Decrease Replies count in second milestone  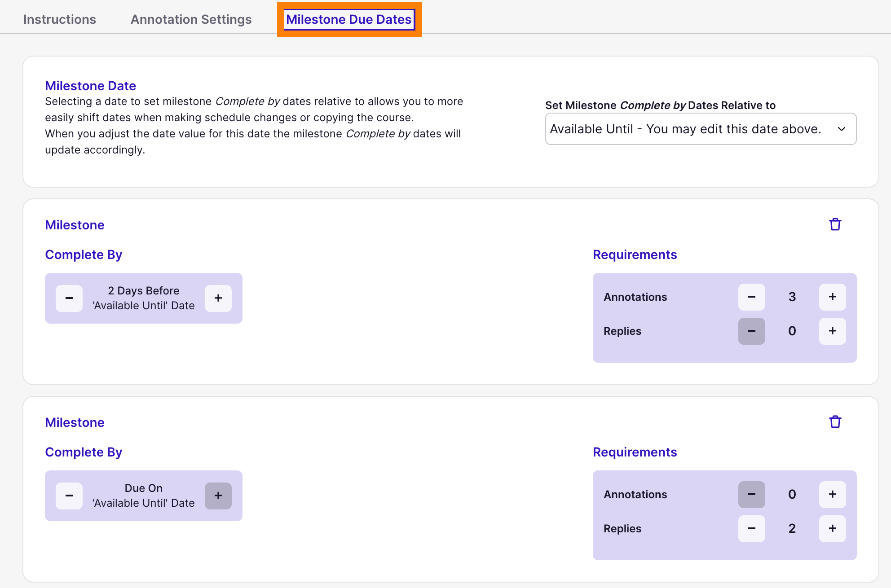(751, 528)
